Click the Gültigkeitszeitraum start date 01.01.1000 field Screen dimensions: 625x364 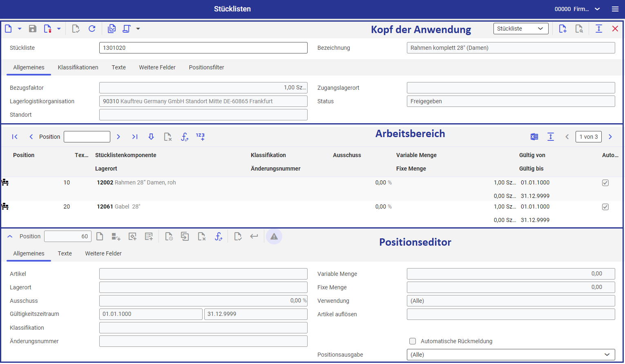151,314
